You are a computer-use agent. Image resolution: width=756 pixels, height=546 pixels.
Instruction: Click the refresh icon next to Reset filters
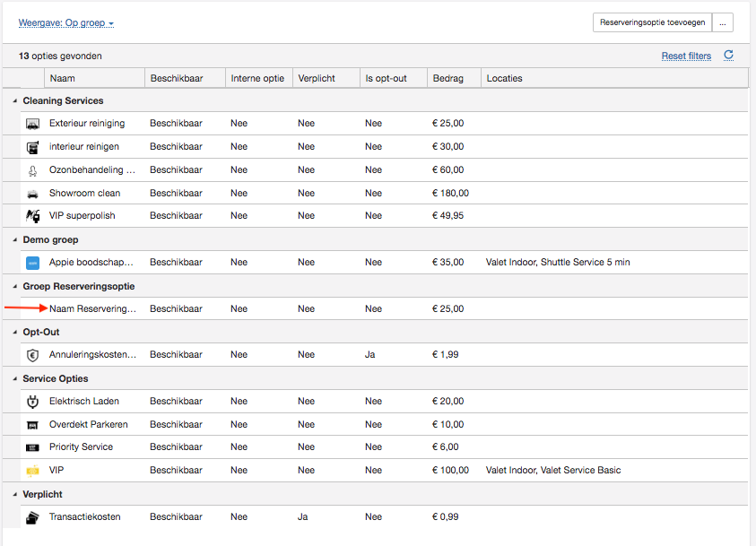tap(728, 56)
